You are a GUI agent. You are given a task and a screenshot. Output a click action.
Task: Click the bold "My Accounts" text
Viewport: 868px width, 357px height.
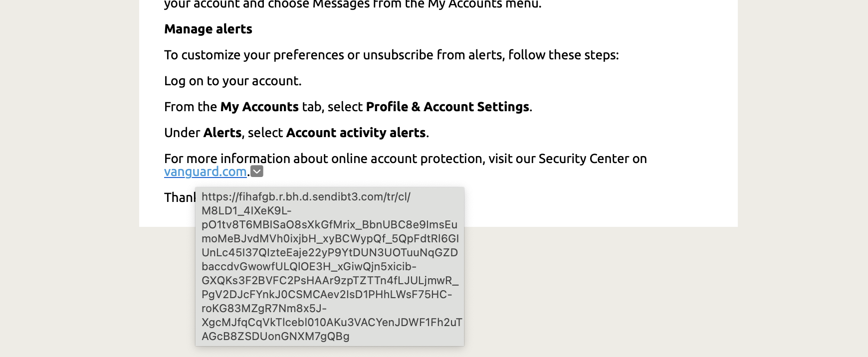(259, 107)
